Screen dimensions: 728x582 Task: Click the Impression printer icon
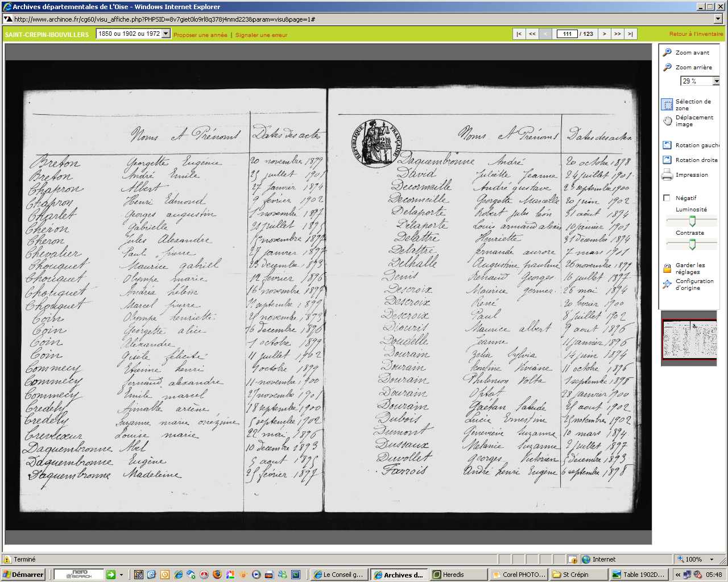click(667, 175)
